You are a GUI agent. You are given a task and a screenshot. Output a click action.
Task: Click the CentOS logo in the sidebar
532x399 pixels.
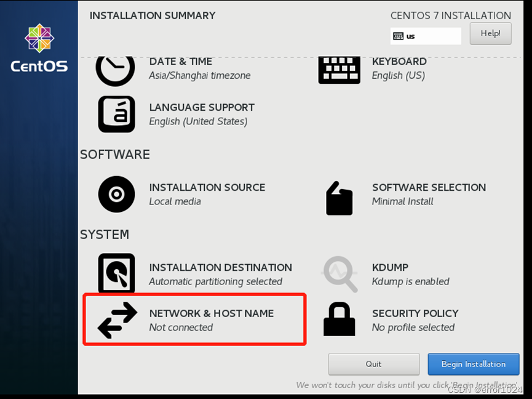pos(39,48)
